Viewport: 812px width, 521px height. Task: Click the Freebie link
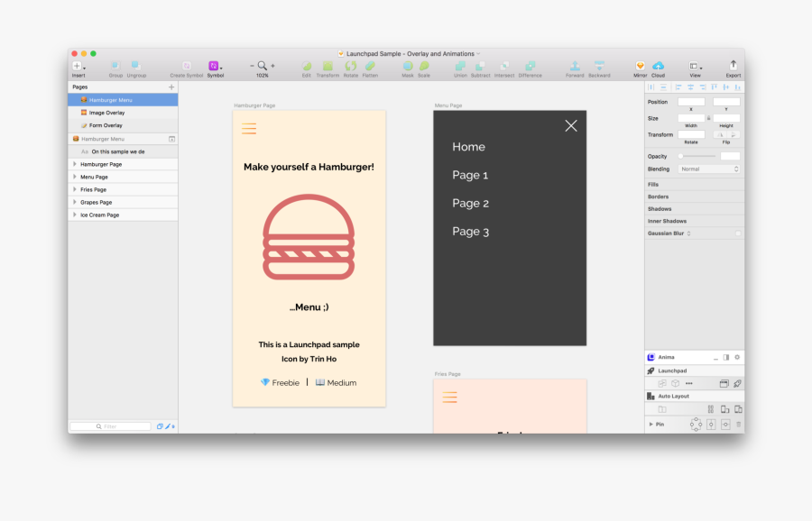(x=280, y=382)
